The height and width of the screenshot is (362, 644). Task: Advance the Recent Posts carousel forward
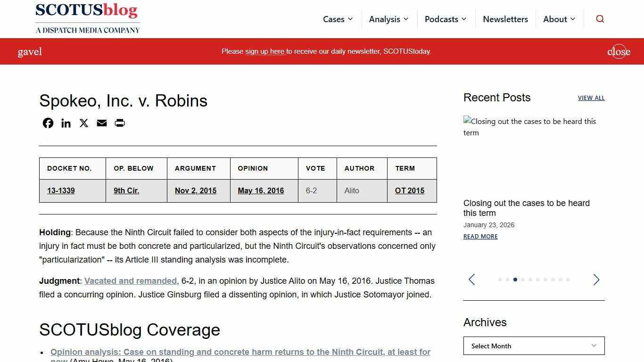596,280
